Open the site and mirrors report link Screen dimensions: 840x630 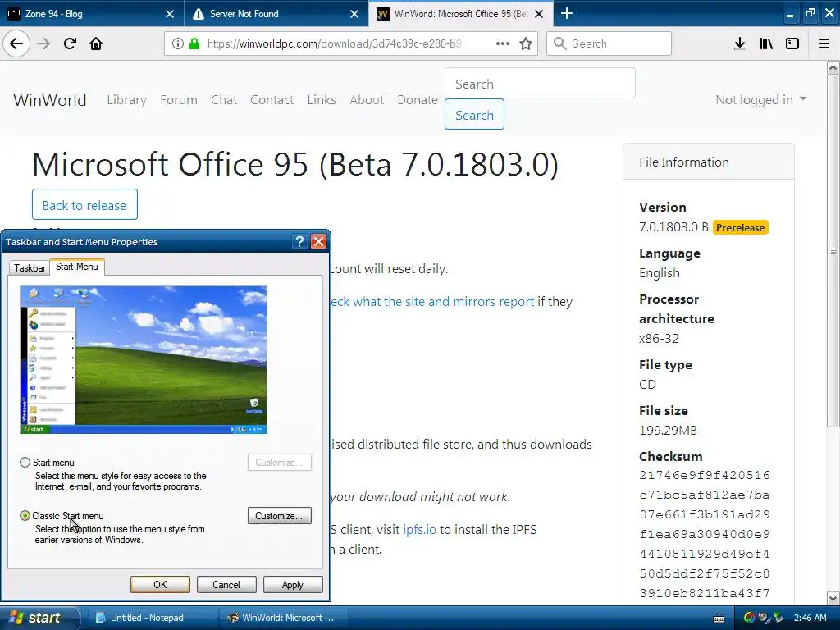click(431, 302)
